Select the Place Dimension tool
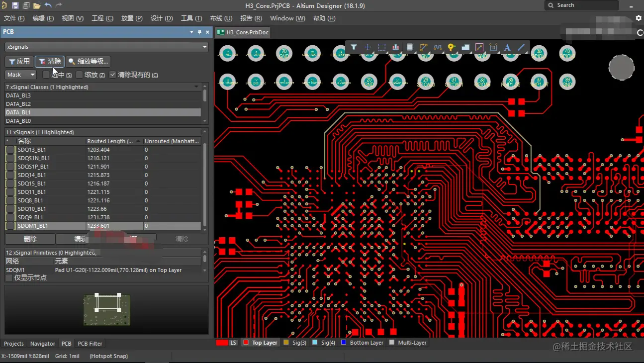 pos(493,47)
